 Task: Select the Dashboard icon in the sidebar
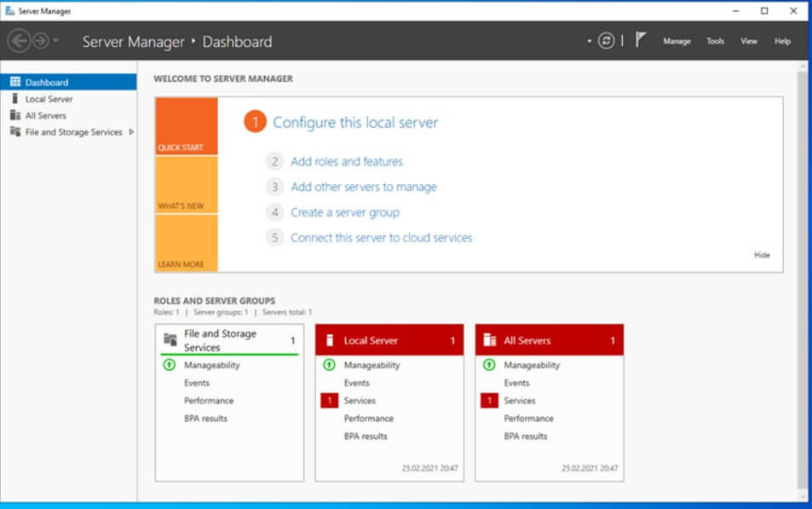pyautogui.click(x=17, y=82)
